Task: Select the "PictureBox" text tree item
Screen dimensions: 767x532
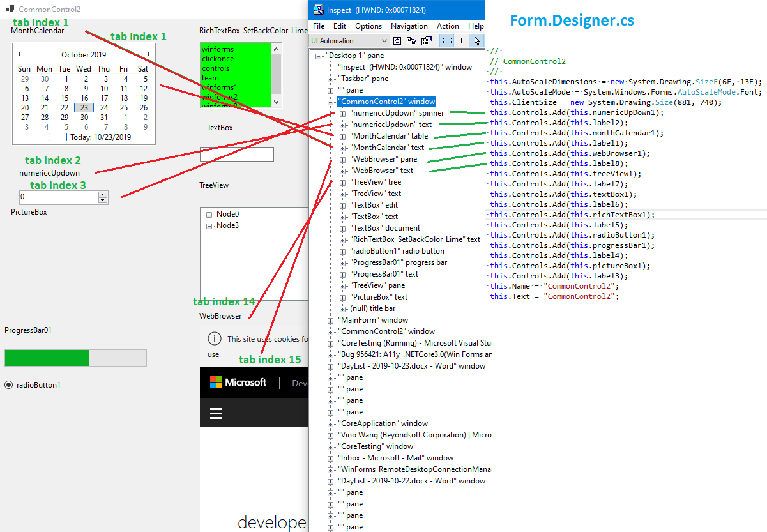Action: [x=379, y=297]
